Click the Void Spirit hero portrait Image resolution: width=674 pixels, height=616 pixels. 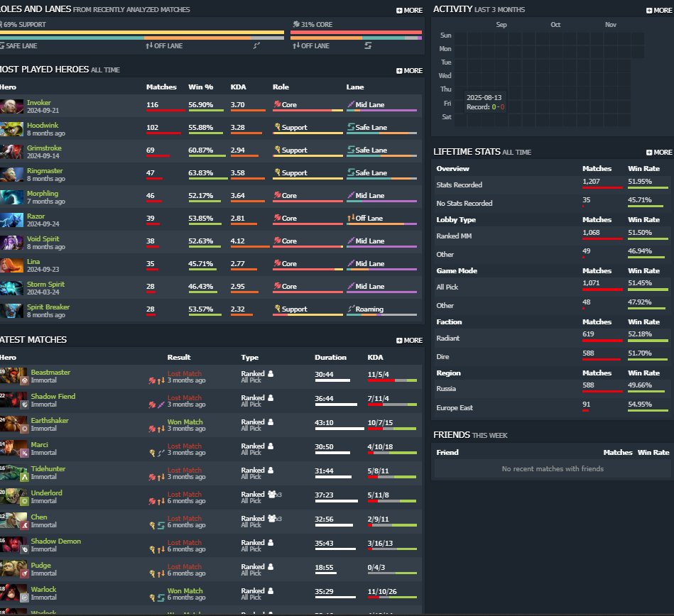(11, 243)
